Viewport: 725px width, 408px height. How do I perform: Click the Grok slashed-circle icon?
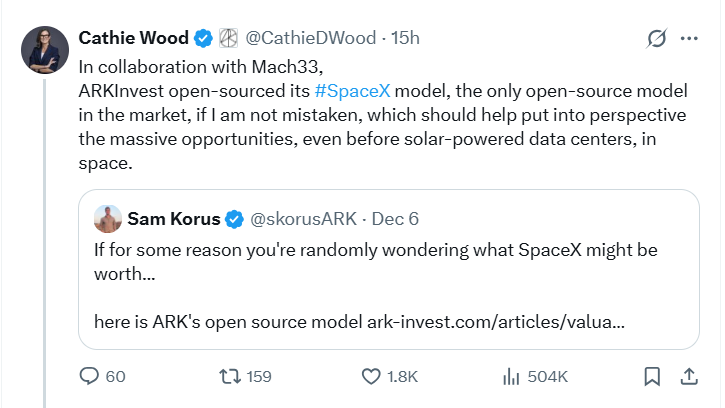(x=657, y=38)
